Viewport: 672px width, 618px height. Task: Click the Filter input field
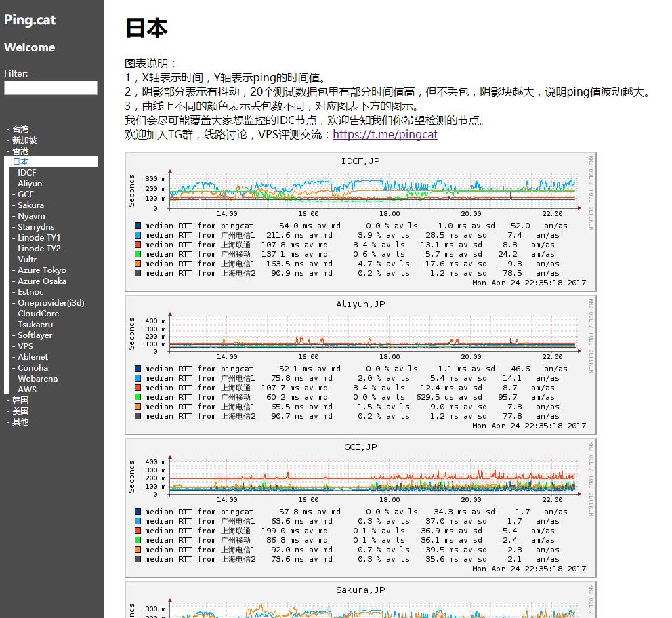tap(51, 88)
